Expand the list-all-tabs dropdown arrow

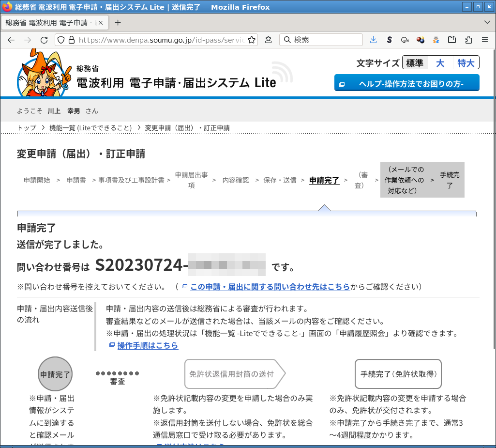pyautogui.click(x=487, y=22)
